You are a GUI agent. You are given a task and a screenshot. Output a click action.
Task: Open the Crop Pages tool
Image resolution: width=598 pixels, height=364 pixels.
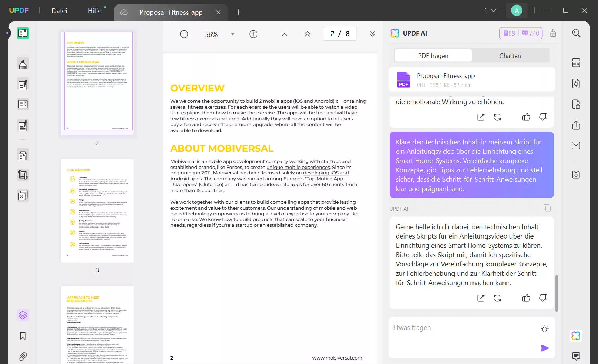pos(23,175)
